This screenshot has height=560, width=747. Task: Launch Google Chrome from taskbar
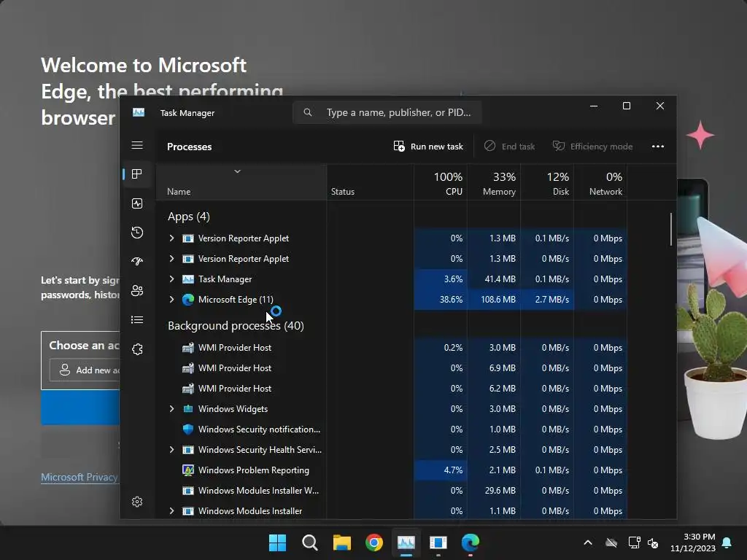(374, 542)
